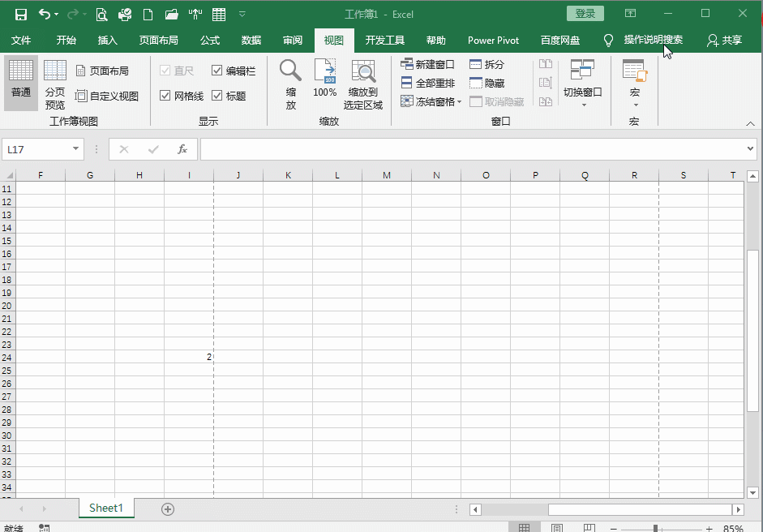This screenshot has width=763, height=532.
Task: Customize the quick access toolbar dropdown
Action: click(x=242, y=15)
